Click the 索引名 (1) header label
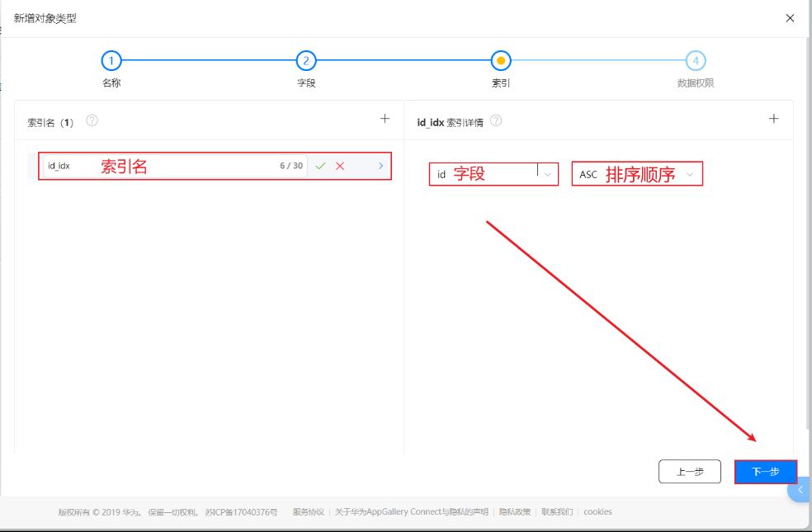This screenshot has height=532, width=812. pos(50,123)
